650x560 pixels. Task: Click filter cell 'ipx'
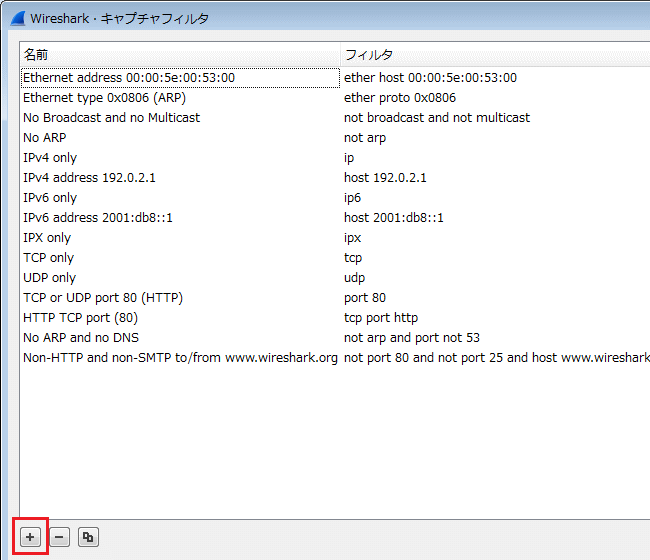click(352, 238)
